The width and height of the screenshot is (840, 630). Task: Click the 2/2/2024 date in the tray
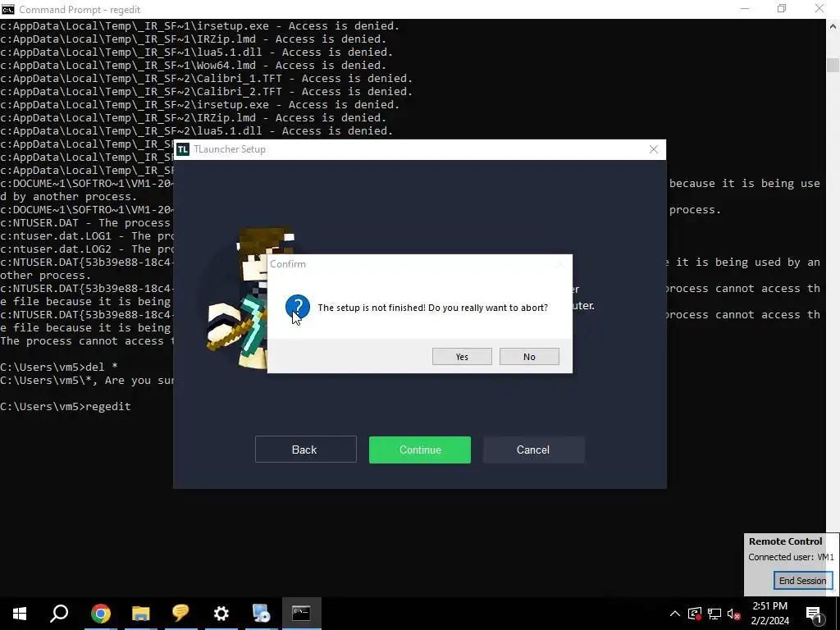[769, 621]
